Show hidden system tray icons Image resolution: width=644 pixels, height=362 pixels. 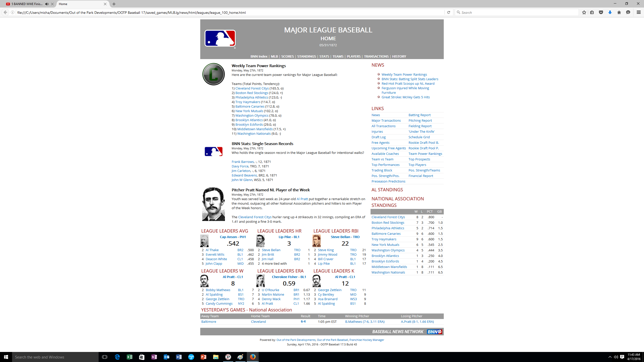(610, 357)
